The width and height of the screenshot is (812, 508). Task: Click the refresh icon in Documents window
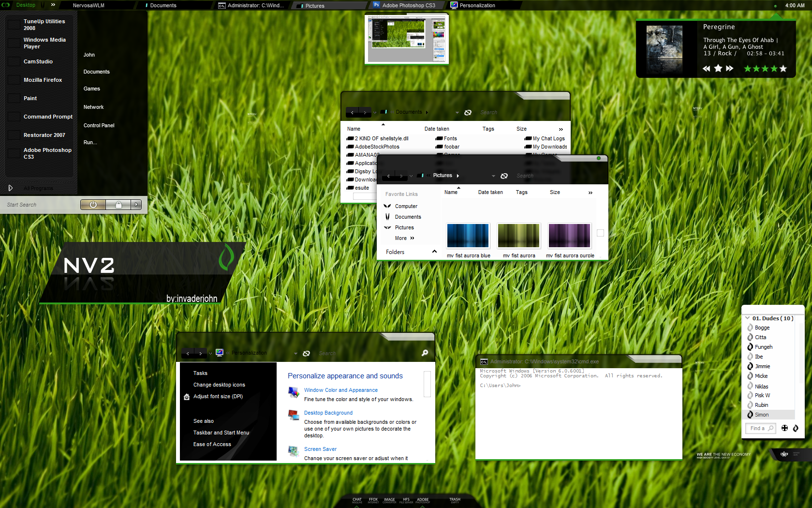468,112
